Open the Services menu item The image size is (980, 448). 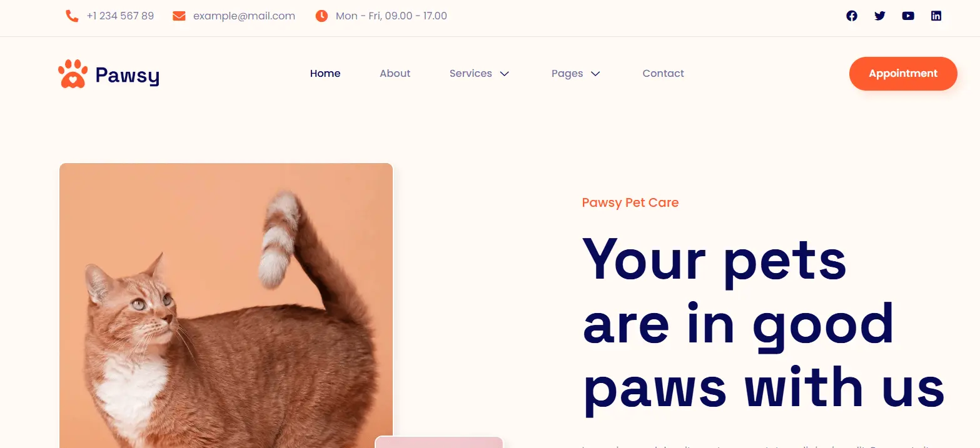471,74
